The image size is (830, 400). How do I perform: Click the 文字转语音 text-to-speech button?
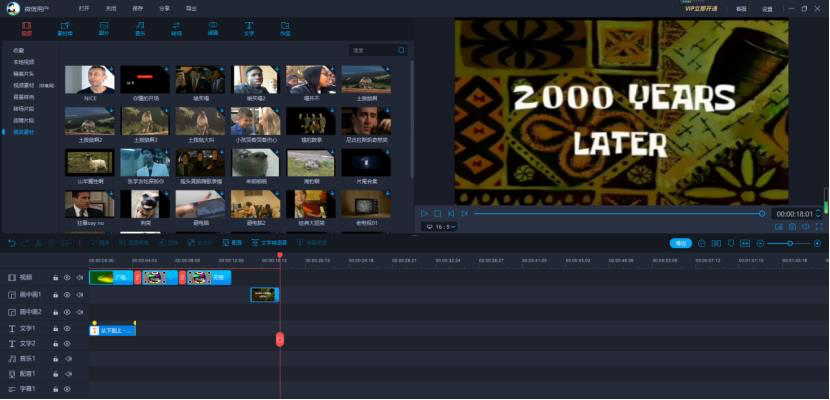pos(269,243)
